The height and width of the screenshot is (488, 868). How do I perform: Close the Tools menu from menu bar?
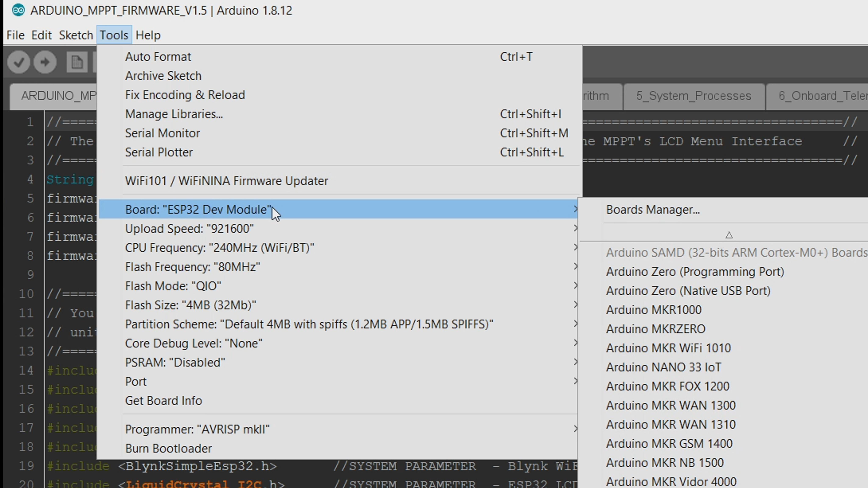114,35
